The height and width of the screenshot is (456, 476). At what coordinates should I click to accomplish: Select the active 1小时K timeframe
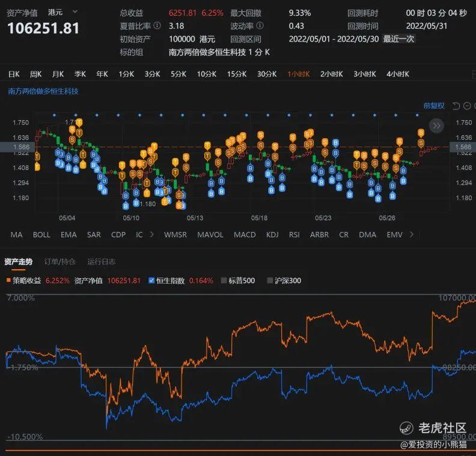[x=299, y=74]
